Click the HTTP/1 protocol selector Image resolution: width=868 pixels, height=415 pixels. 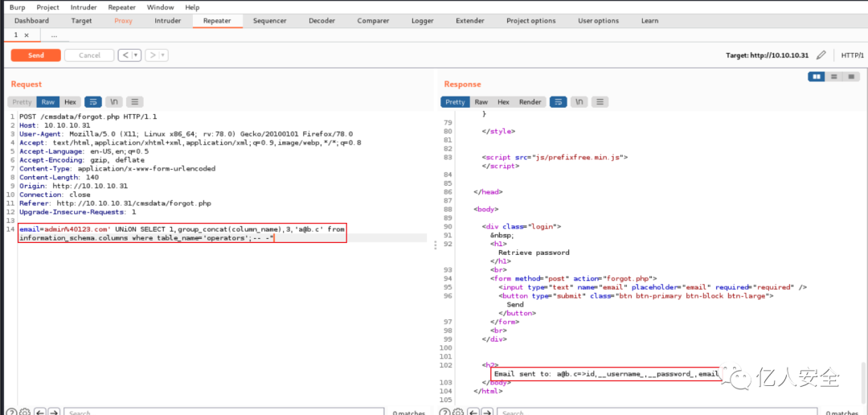click(853, 55)
